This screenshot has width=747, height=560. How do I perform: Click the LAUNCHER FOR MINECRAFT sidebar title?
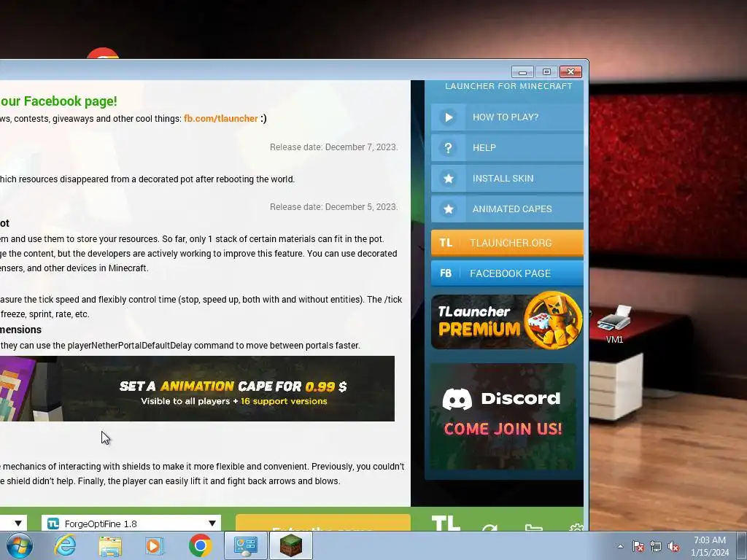508,86
